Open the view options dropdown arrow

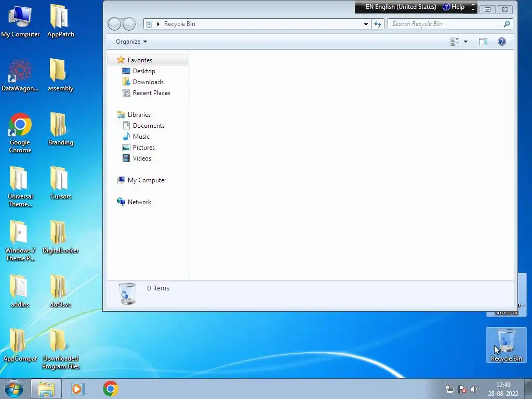click(x=465, y=42)
